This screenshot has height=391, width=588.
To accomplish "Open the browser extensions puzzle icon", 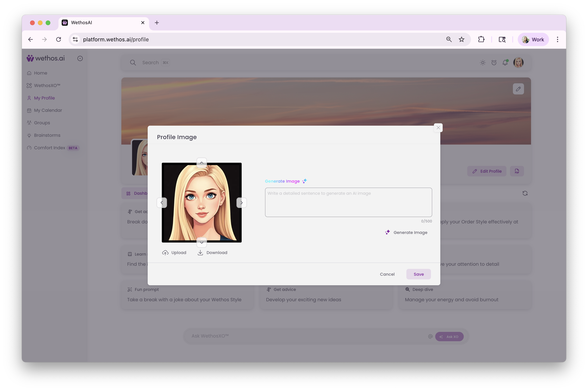I will click(481, 39).
